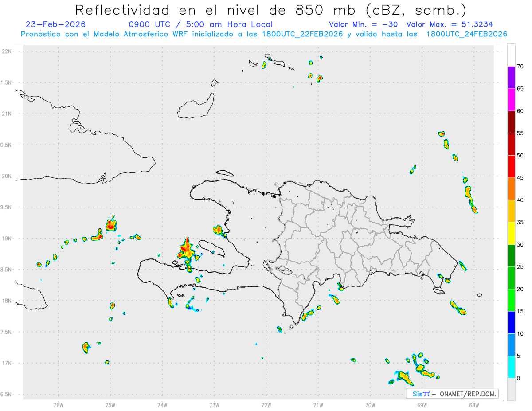Image resolution: width=532 pixels, height=411 pixels.
Task: Click the init time '1800UTC_22FEB2026'
Action: tap(303, 34)
